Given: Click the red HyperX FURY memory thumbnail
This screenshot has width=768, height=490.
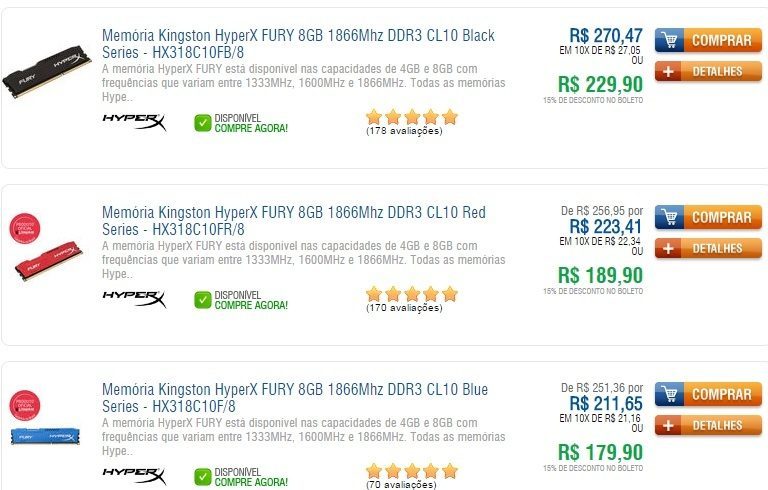Looking at the screenshot, I should point(48,262).
